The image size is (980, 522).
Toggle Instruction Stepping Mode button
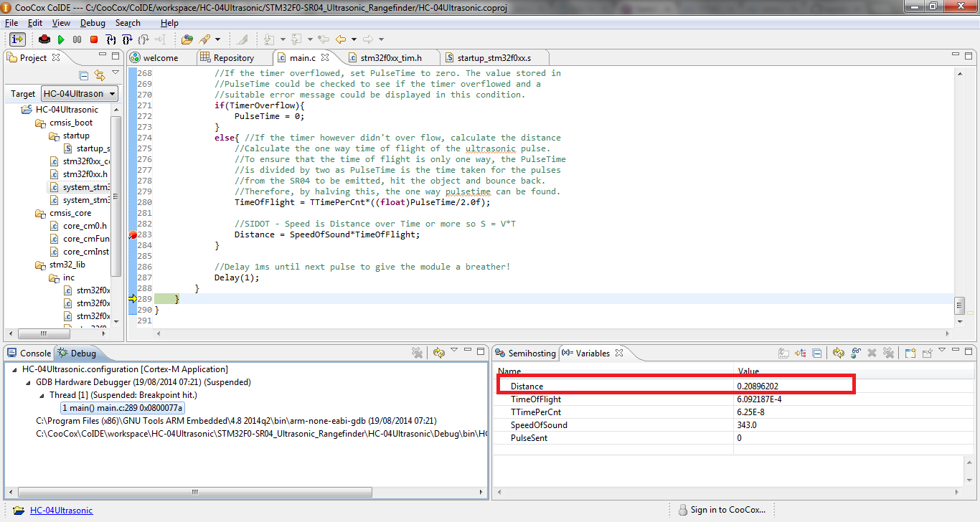(18, 39)
